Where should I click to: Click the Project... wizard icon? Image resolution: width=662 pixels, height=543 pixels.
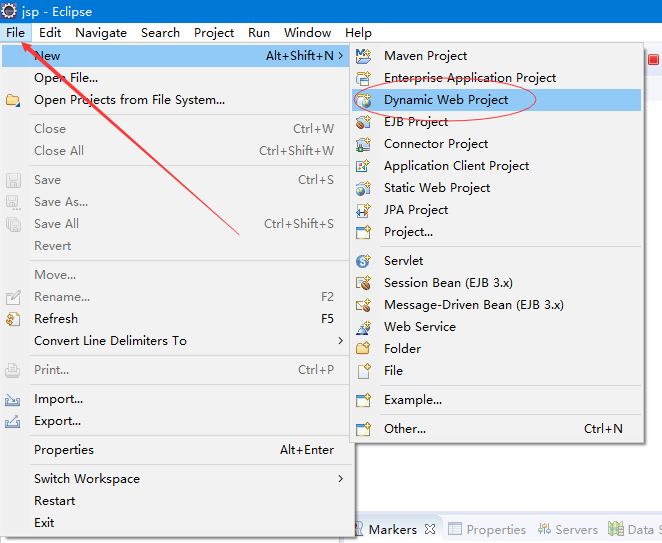click(x=363, y=232)
